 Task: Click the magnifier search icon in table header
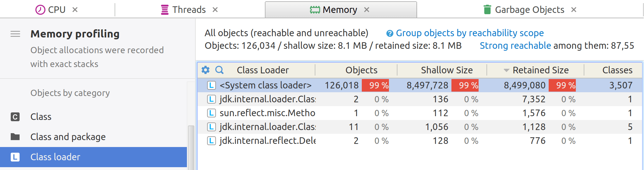219,70
